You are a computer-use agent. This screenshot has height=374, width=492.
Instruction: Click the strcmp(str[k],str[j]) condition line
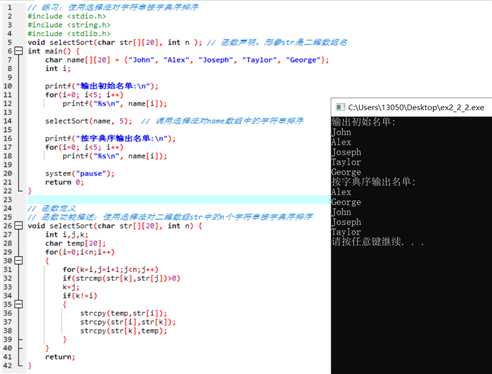coord(121,278)
